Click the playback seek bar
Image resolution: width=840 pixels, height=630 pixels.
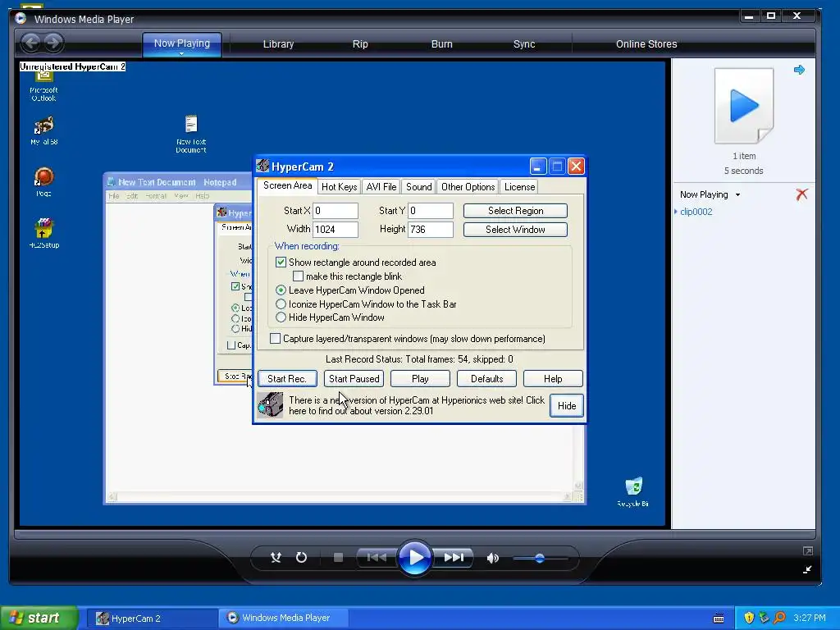click(414, 534)
